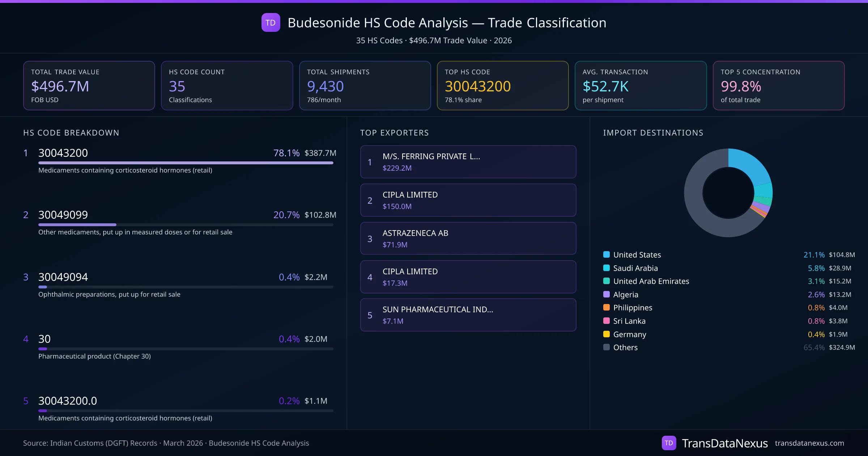Click the Germany yellow legend marker
Viewport: 868px width, 456px height.
coord(607,334)
